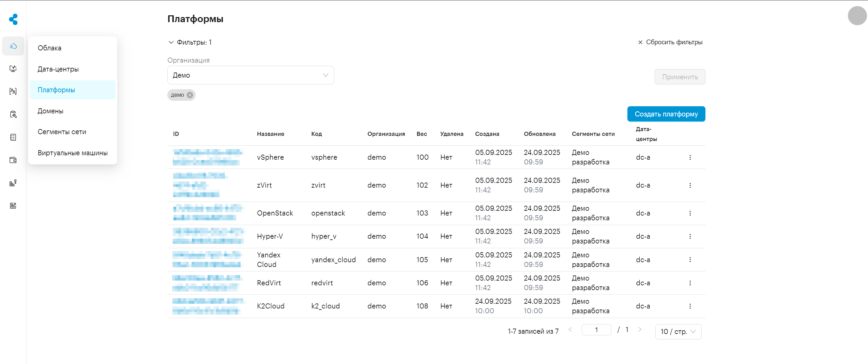Click the zVirt name cell
The image size is (868, 364).
[264, 185]
